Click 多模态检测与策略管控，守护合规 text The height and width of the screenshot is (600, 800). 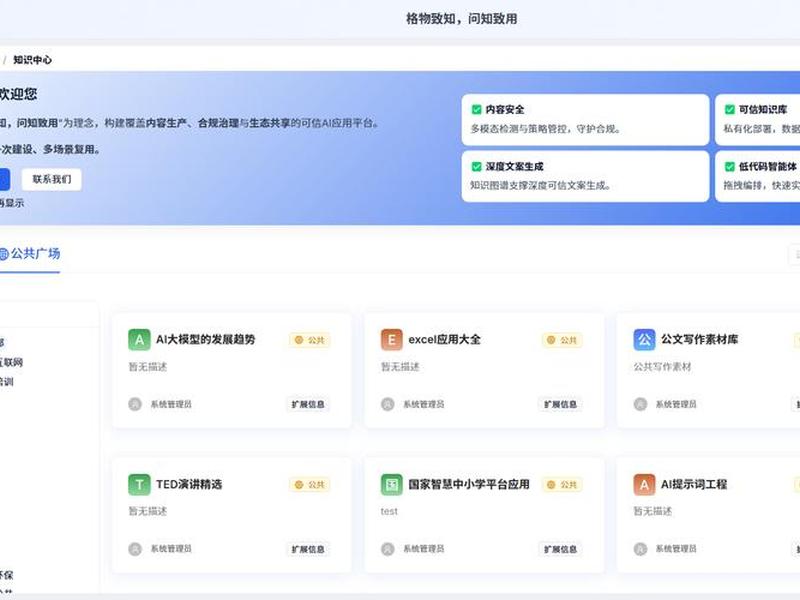click(x=545, y=129)
